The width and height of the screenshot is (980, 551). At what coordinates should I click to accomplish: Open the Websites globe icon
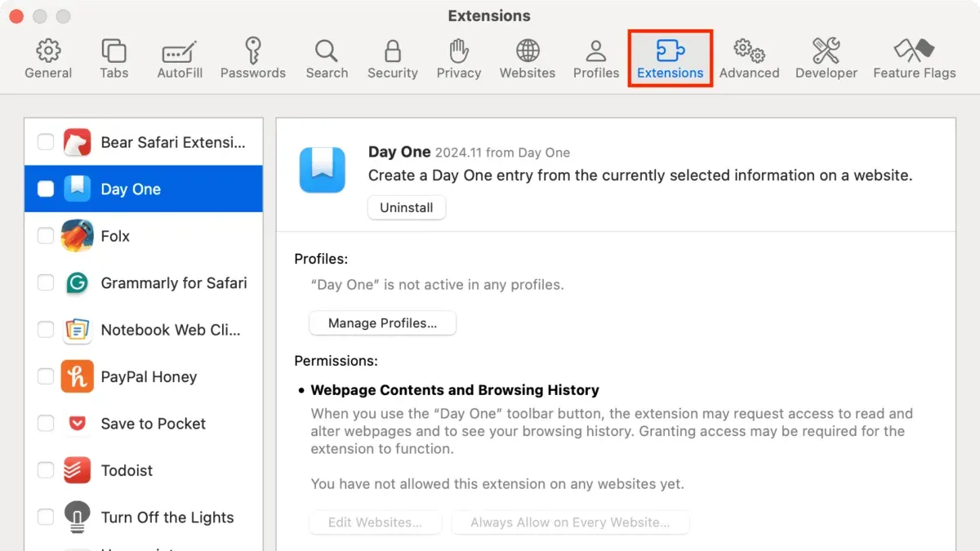point(528,51)
